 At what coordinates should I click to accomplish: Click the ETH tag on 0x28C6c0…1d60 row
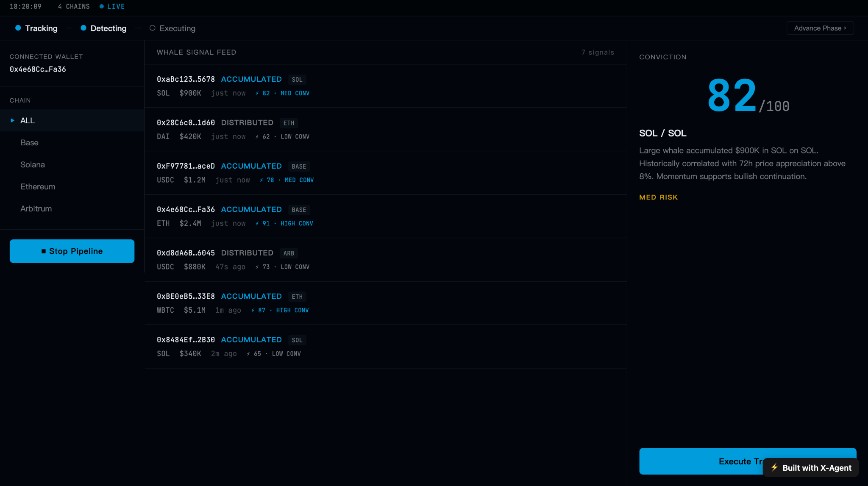pyautogui.click(x=289, y=123)
